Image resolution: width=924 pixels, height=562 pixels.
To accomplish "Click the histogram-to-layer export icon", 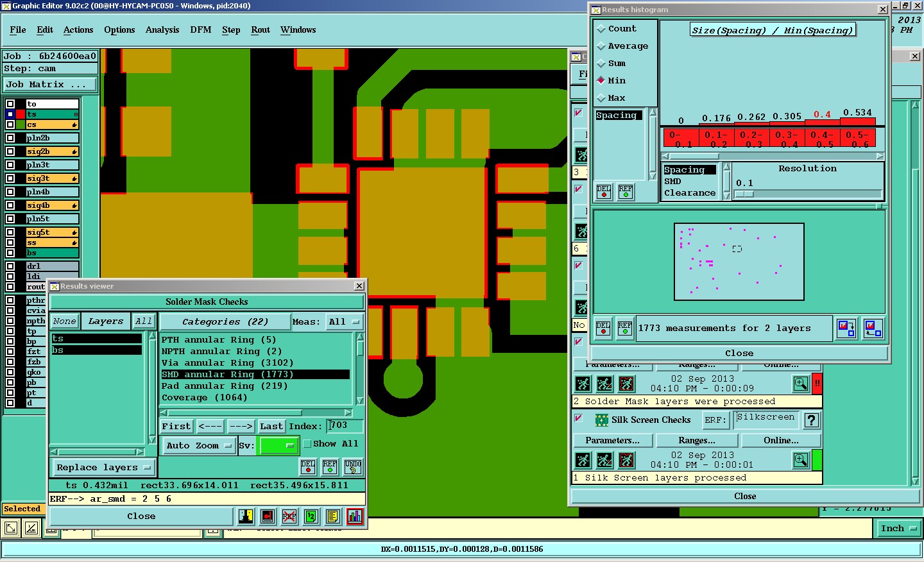I will tap(846, 328).
